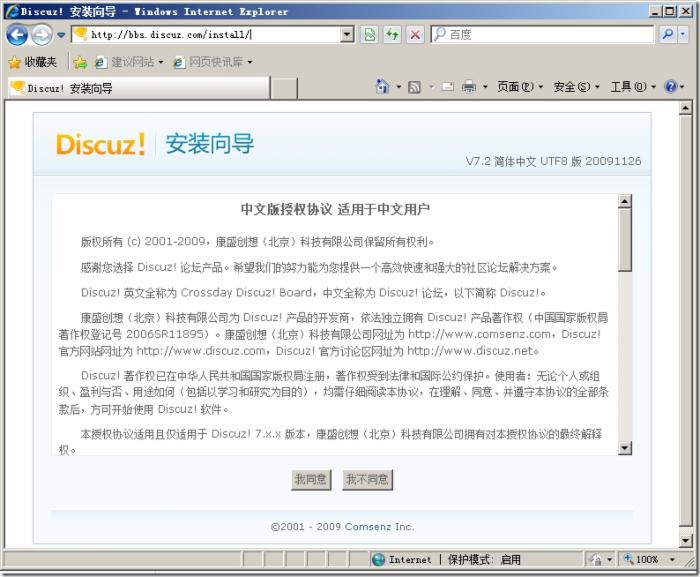This screenshot has height=577, width=700.
Task: Click the 中文版授权协议 heading text
Action: (286, 209)
